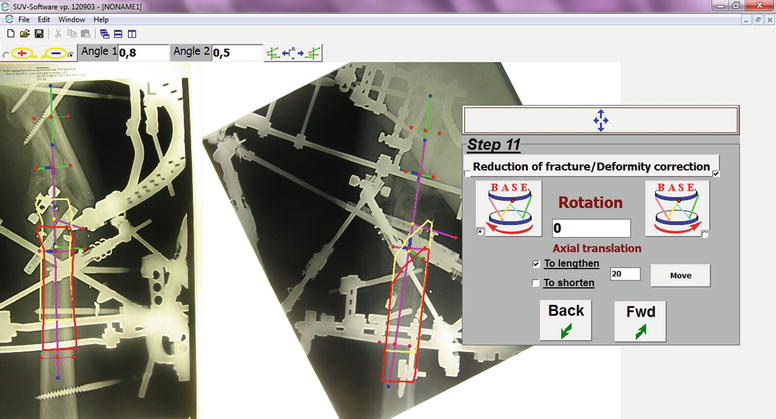This screenshot has width=776, height=419.
Task: Click the Tile horizontally toolbar icon
Action: click(118, 34)
